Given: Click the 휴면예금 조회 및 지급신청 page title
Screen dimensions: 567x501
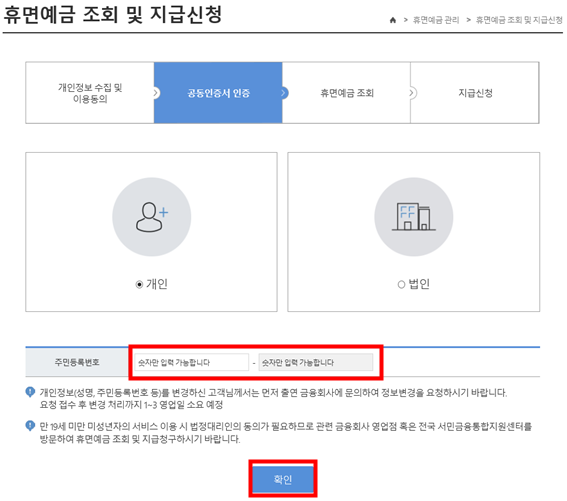Looking at the screenshot, I should tap(112, 15).
